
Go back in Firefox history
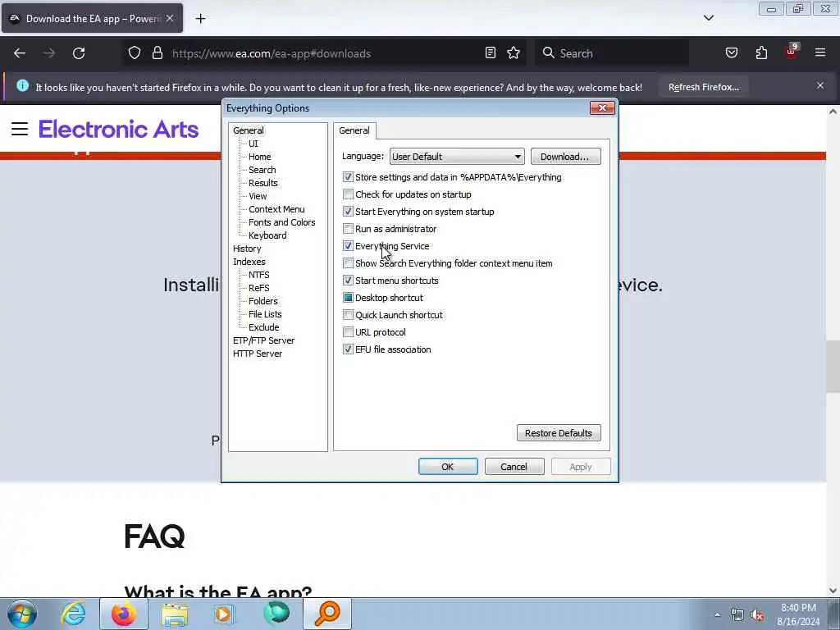[x=20, y=53]
